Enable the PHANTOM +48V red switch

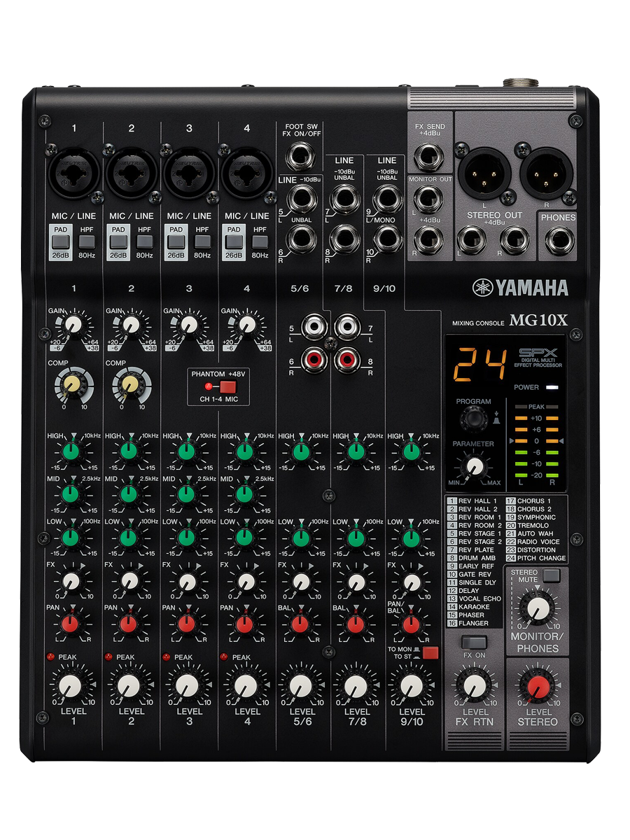[x=229, y=387]
